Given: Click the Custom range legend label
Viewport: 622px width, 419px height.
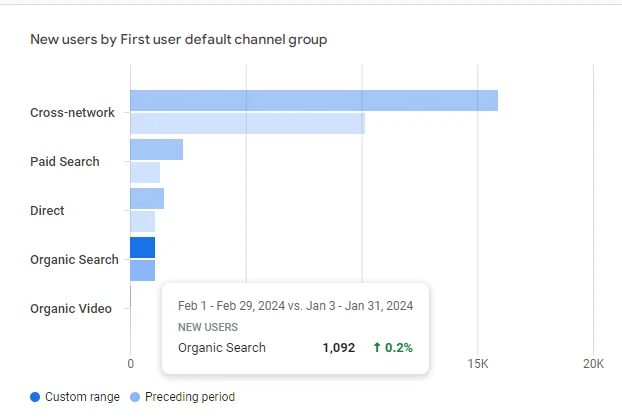Looking at the screenshot, I should [x=82, y=397].
